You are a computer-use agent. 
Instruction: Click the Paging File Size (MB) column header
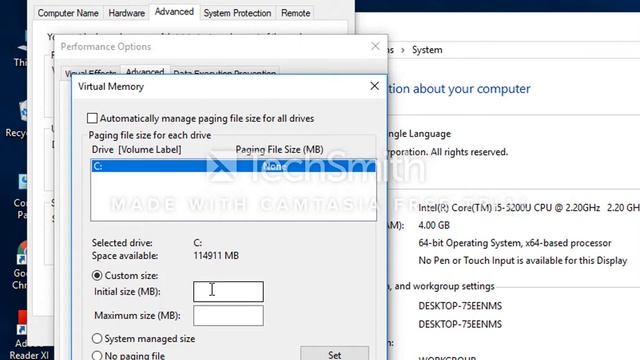tap(279, 149)
